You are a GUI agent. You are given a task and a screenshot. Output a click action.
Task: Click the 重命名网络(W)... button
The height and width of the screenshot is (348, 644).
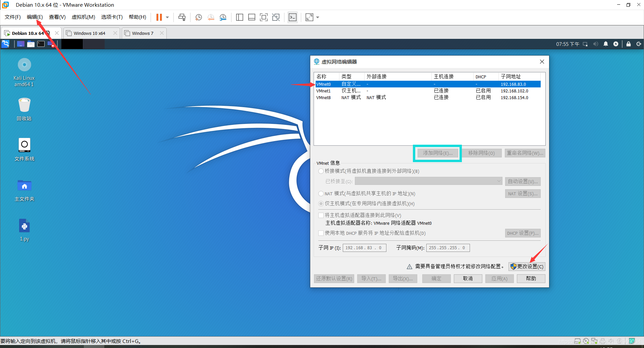point(525,153)
